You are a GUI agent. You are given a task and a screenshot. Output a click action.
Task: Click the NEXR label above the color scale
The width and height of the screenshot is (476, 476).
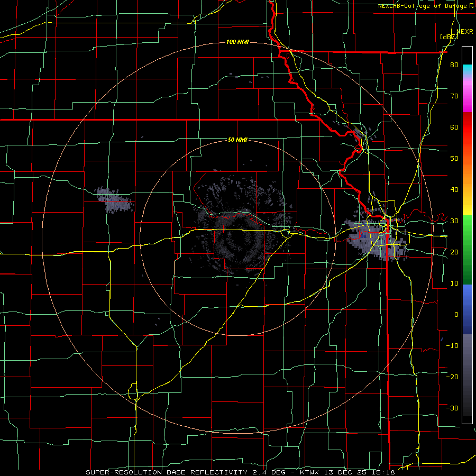(x=465, y=32)
